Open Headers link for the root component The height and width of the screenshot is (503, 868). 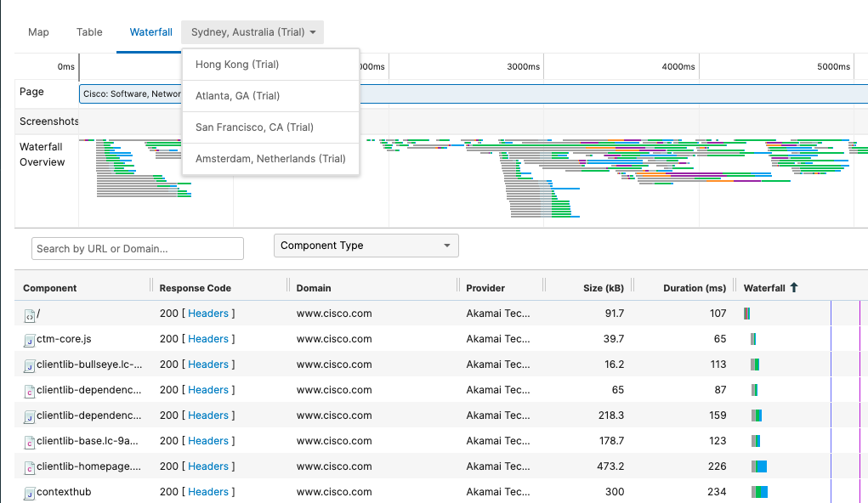tap(208, 314)
